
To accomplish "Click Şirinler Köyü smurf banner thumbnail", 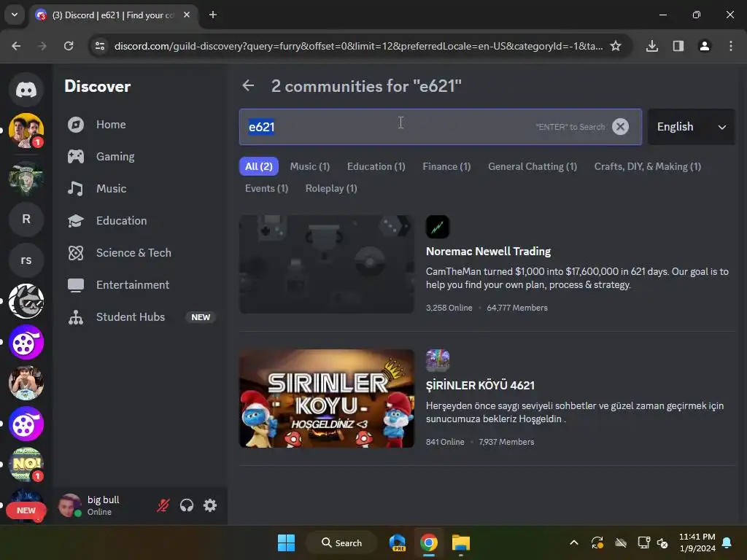I will point(326,399).
